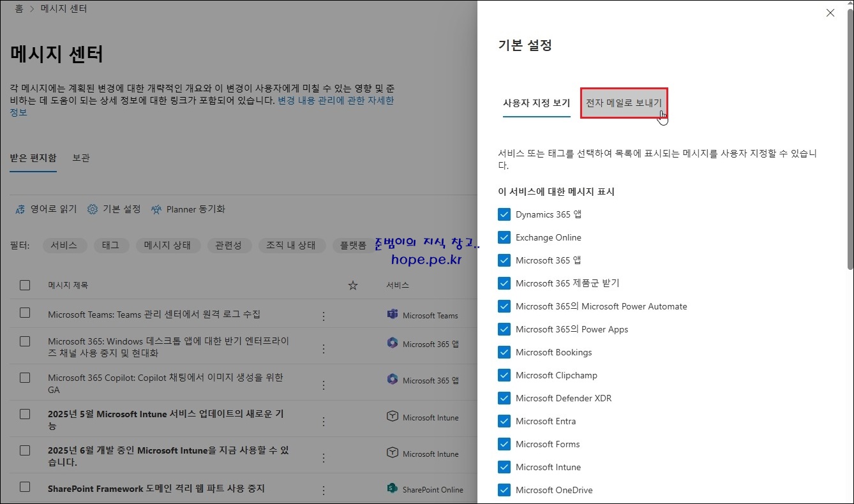Select all messages with header checkbox
The height and width of the screenshot is (504, 854).
[25, 285]
